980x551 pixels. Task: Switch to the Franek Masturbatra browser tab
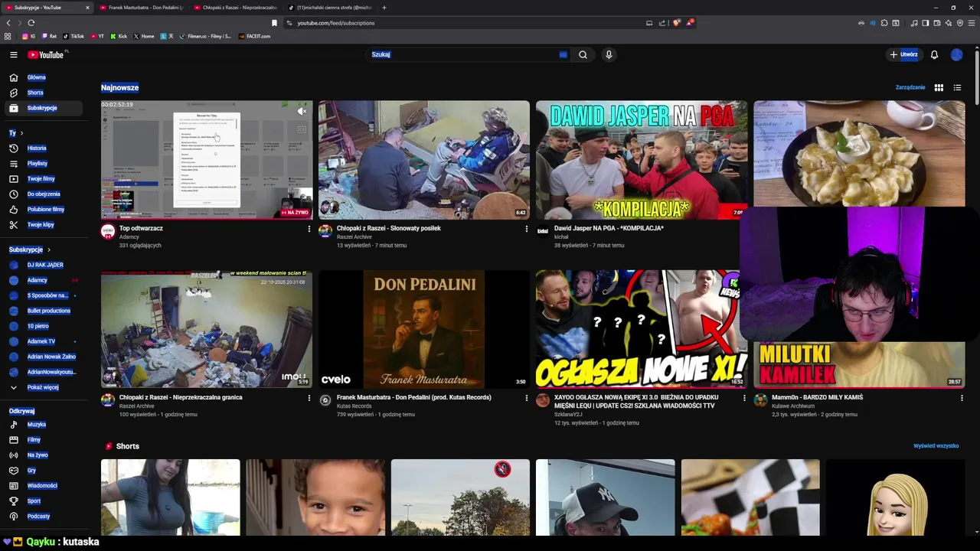point(142,8)
